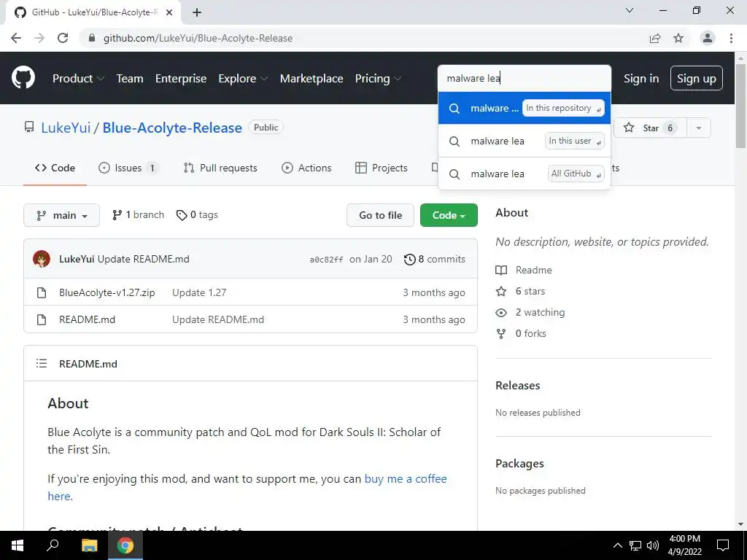The image size is (747, 560).
Task: Click the file icon beside BlueAcolyte-v1.27.zip
Action: coord(42,292)
